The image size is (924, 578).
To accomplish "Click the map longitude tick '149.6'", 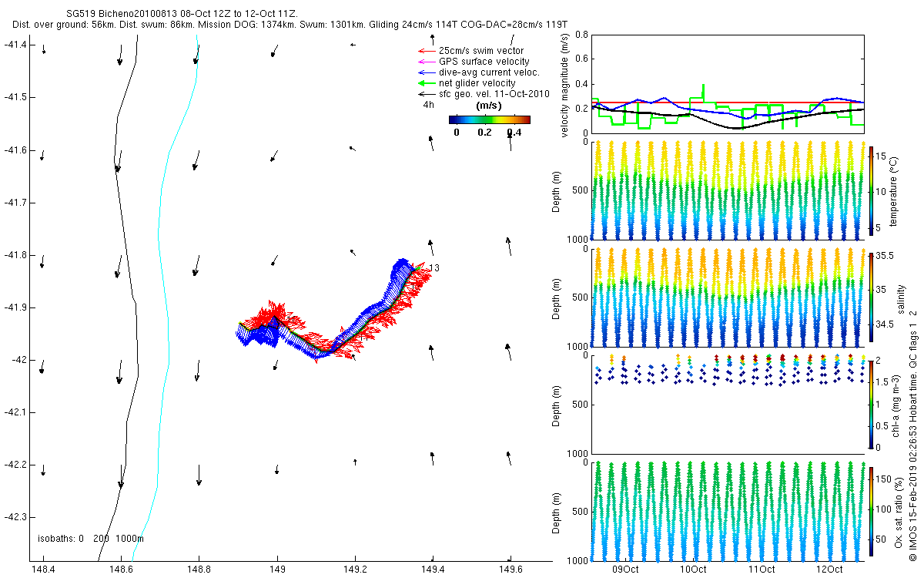I will tap(510, 571).
